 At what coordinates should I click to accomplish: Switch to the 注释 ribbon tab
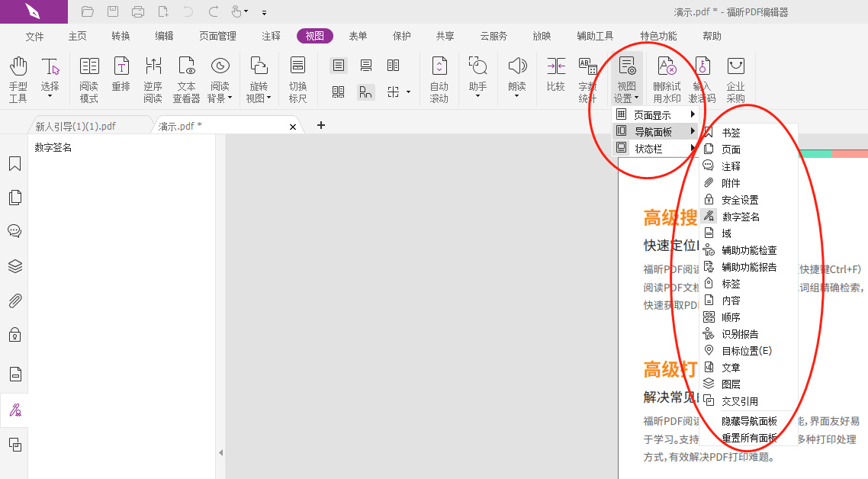[270, 35]
